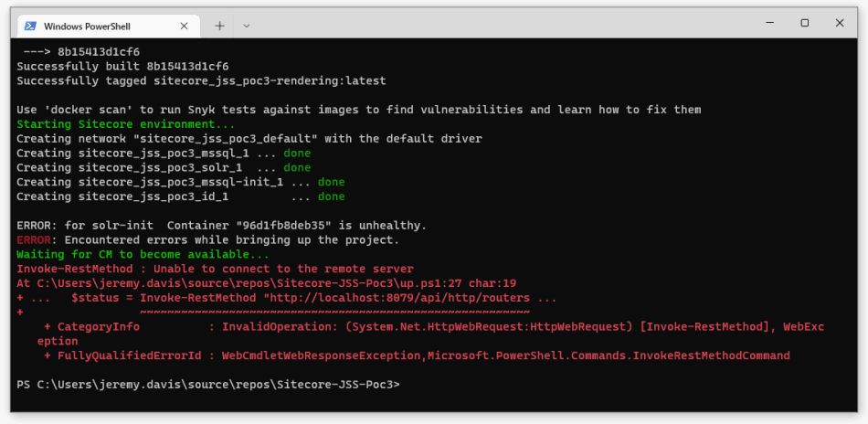
Task: Click the 'up.ps1:27 char:19' path line
Action: (x=266, y=283)
